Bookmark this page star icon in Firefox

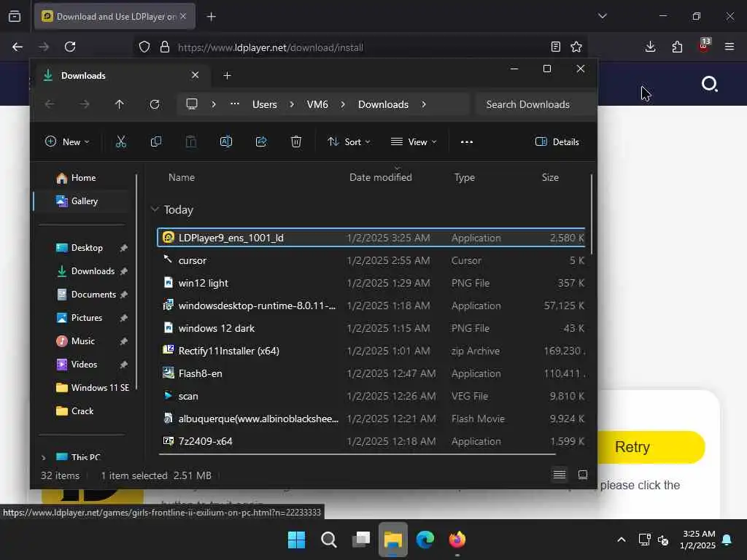576,47
